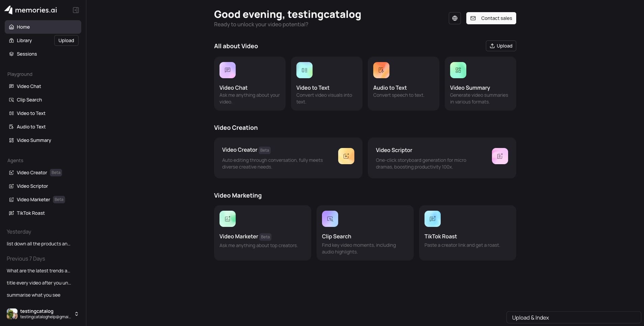Open the purple Video Chat card icon

[228, 70]
